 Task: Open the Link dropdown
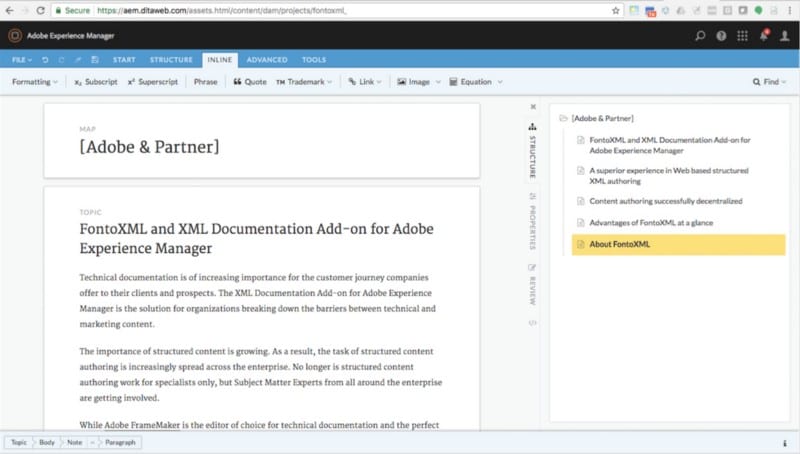click(365, 82)
